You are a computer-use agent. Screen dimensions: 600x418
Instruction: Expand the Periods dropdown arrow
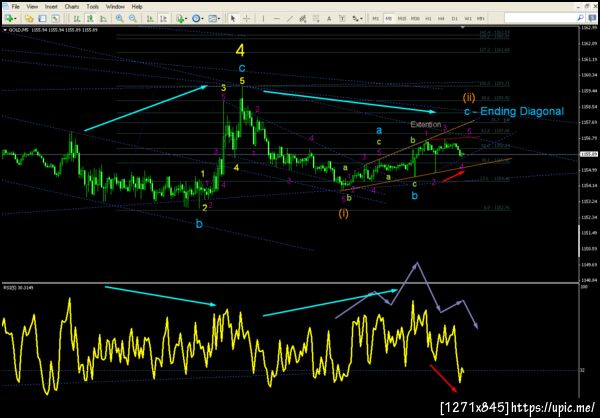click(x=203, y=18)
